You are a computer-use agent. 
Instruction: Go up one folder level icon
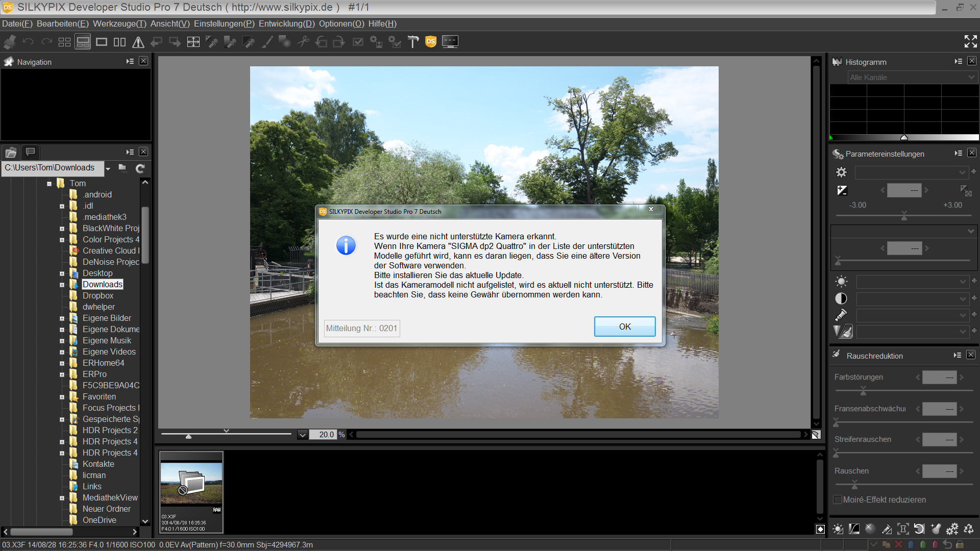point(122,168)
